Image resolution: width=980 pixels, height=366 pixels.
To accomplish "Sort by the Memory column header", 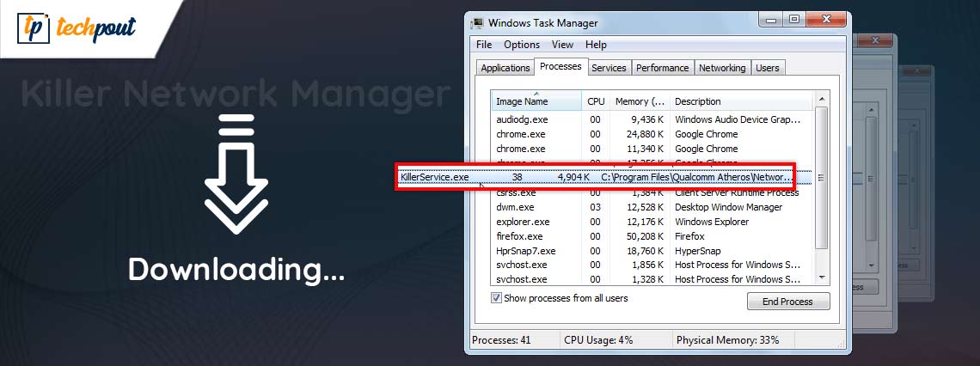I will (640, 101).
